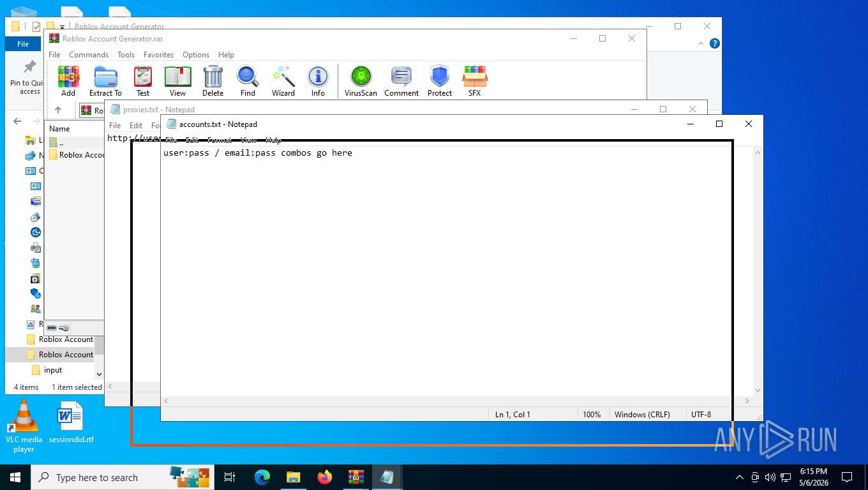Open the Favorites menu in WinRAR
This screenshot has height=490, width=868.
[x=158, y=55]
